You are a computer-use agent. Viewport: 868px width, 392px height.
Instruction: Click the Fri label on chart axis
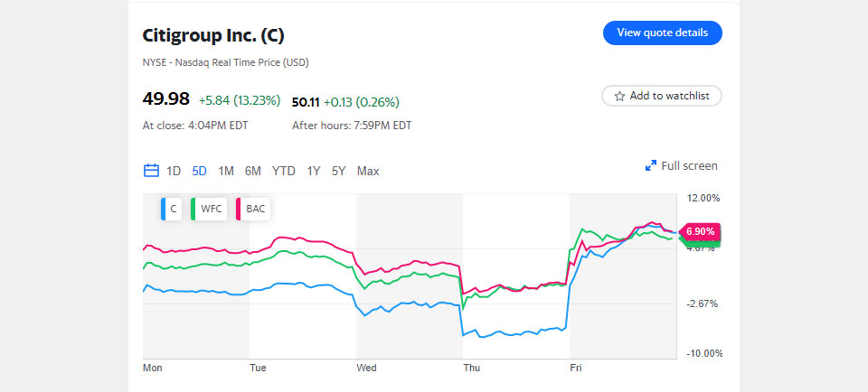tap(575, 368)
